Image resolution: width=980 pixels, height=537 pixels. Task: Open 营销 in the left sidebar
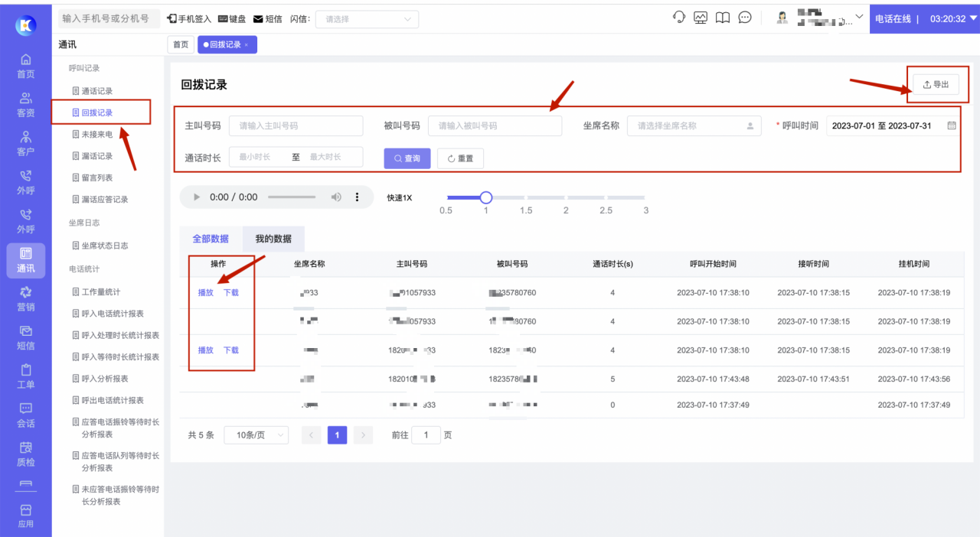(26, 299)
